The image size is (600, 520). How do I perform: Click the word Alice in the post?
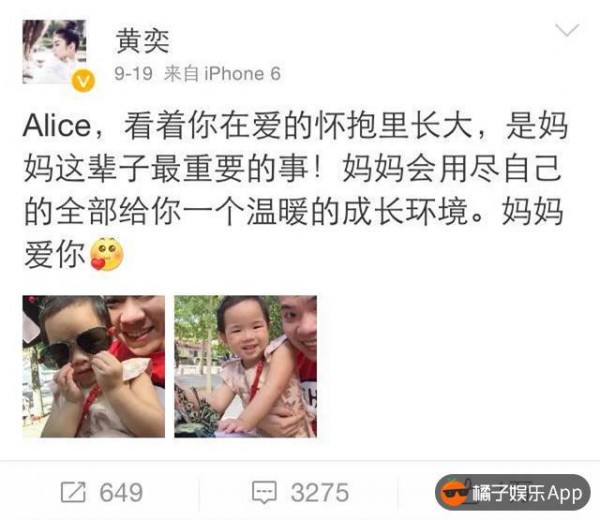(x=57, y=126)
